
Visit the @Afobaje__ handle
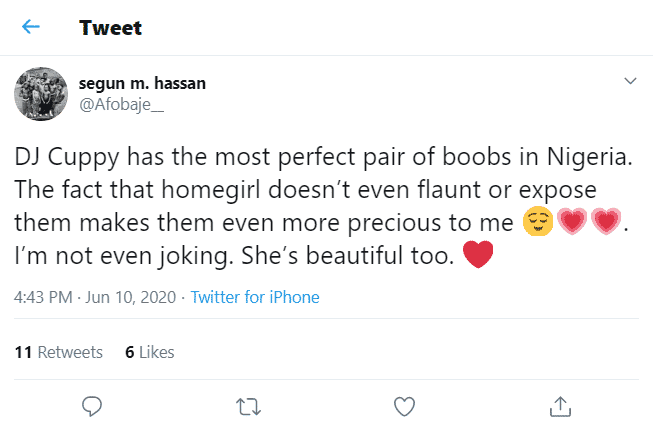click(x=121, y=105)
